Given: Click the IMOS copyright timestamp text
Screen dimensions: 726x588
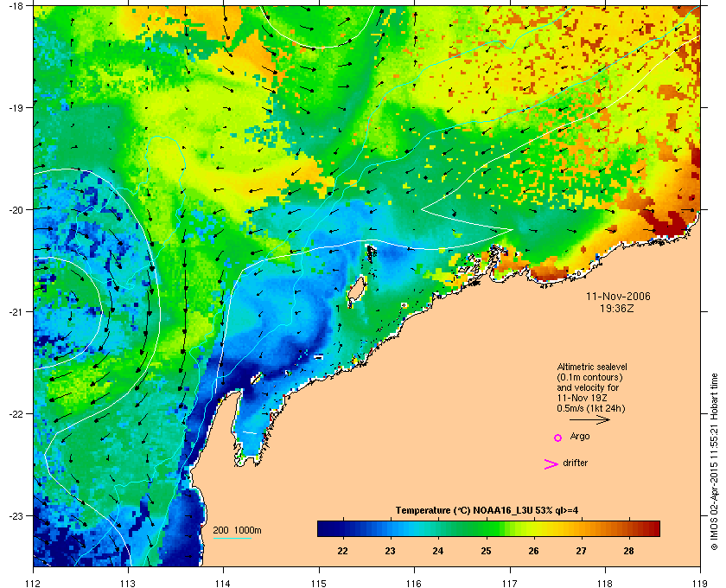Looking at the screenshot, I should click(x=714, y=462).
